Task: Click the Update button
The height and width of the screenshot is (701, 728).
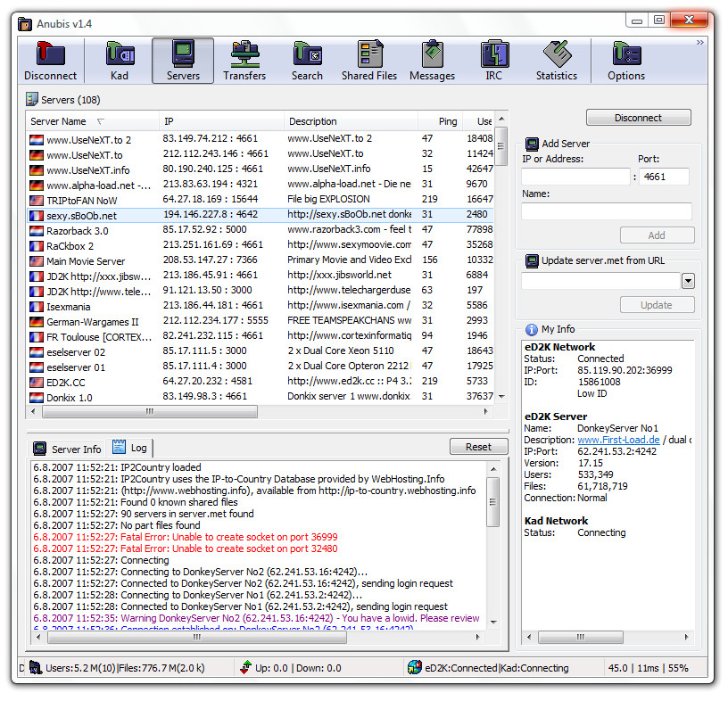Action: click(657, 305)
